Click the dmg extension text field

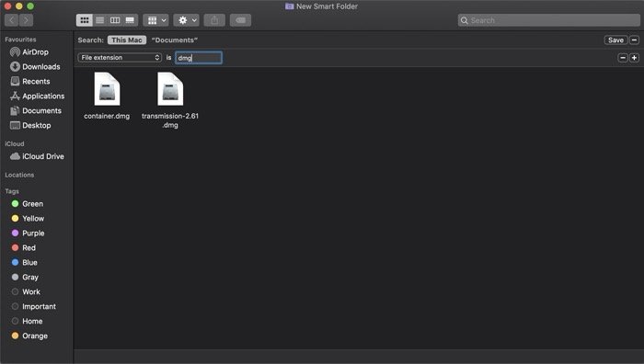[x=199, y=58]
